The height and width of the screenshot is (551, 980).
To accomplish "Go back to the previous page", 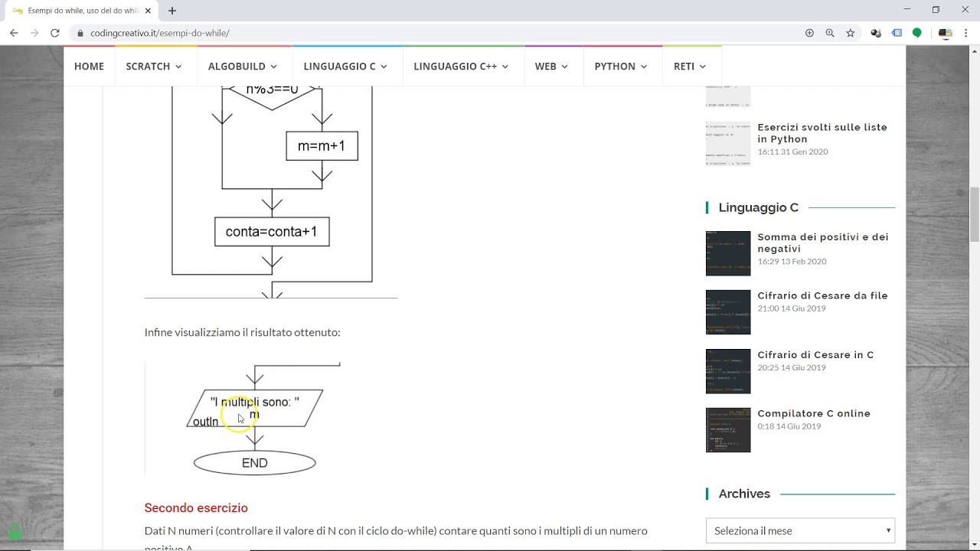I will tap(14, 33).
